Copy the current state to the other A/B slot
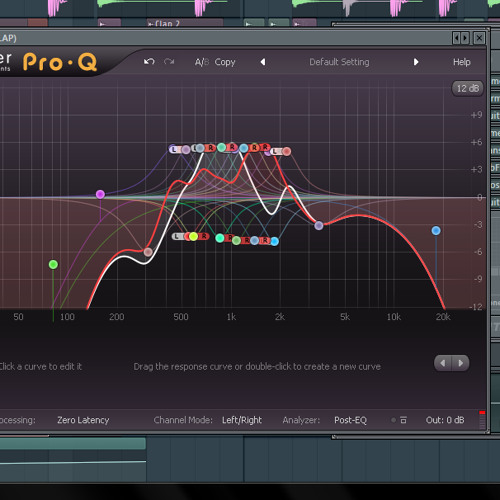This screenshot has width=500, height=500. pyautogui.click(x=225, y=62)
